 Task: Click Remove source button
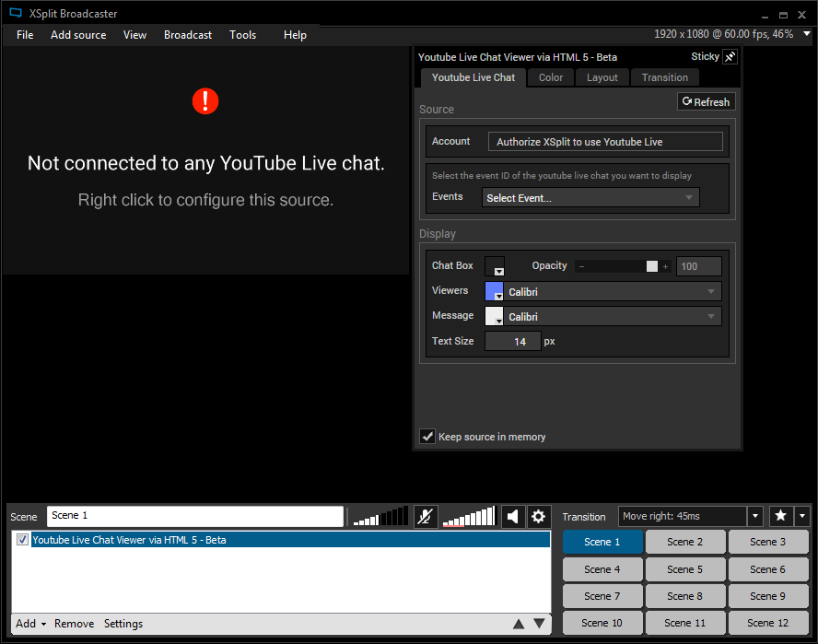(x=74, y=624)
